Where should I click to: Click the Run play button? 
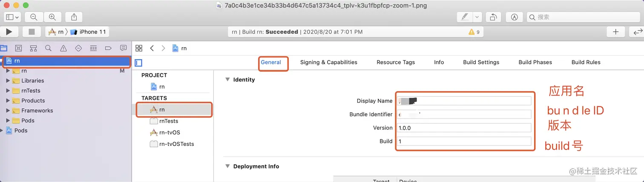click(x=9, y=32)
